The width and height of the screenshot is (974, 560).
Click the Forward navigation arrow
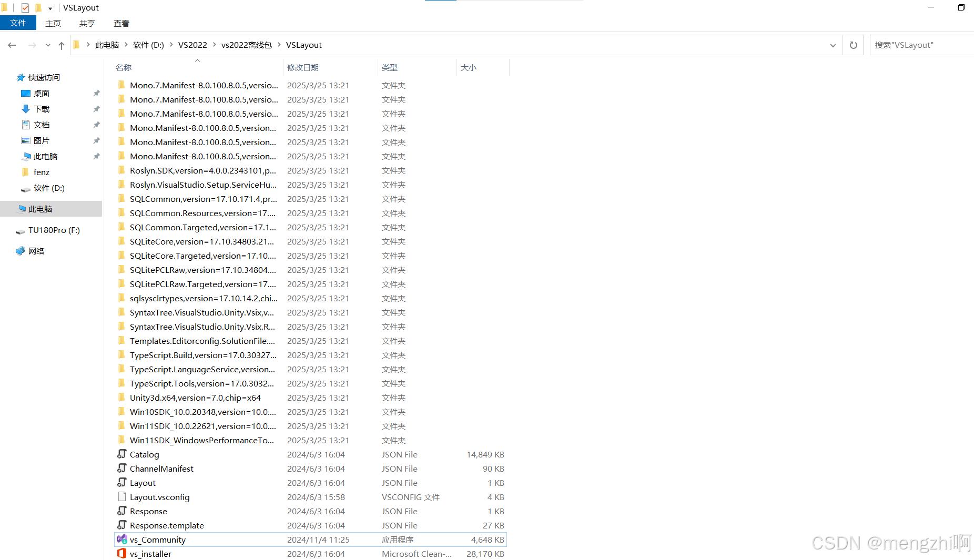pos(32,45)
